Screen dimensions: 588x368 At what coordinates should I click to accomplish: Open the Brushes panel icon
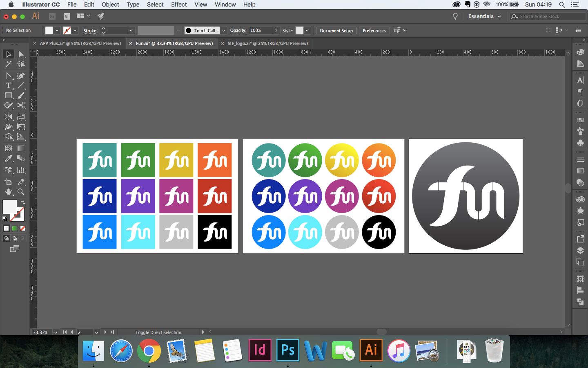click(580, 131)
